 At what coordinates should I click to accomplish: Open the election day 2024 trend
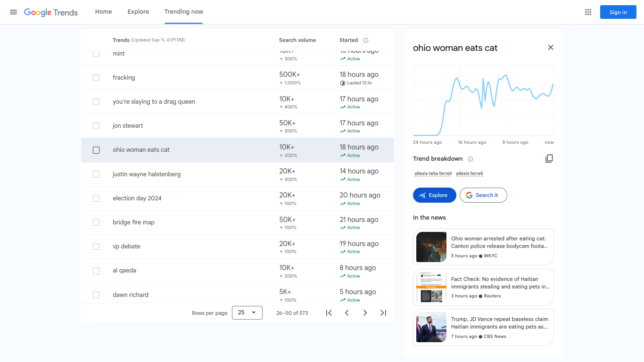pos(238,198)
